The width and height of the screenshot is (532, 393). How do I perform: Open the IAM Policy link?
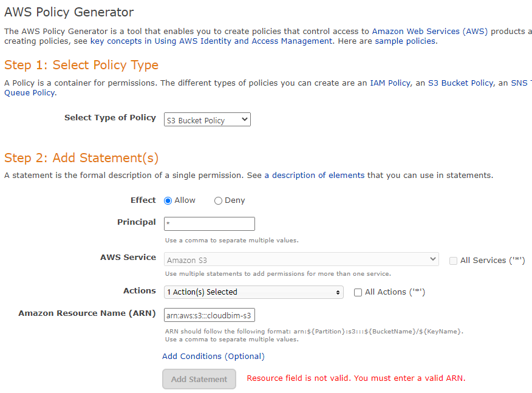[390, 83]
